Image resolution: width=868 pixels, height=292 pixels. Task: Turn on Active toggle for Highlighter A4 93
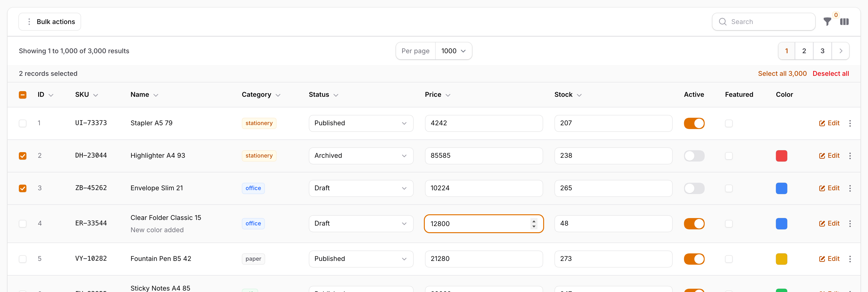694,156
